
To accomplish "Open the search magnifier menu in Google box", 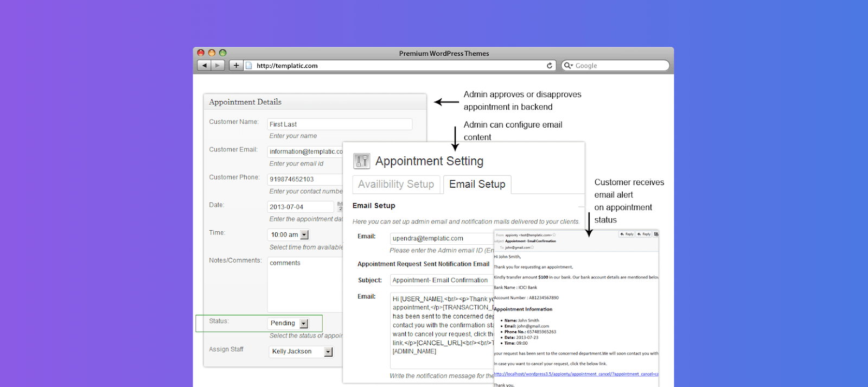I will 568,66.
